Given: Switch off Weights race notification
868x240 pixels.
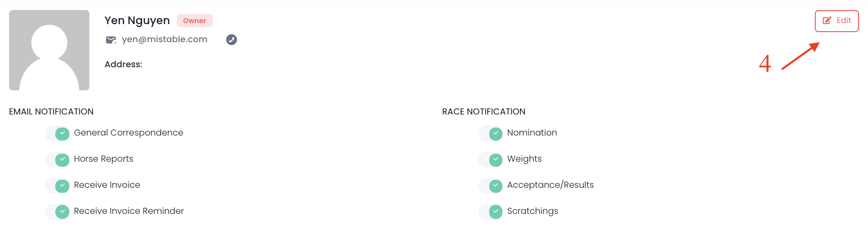Looking at the screenshot, I should [491, 160].
